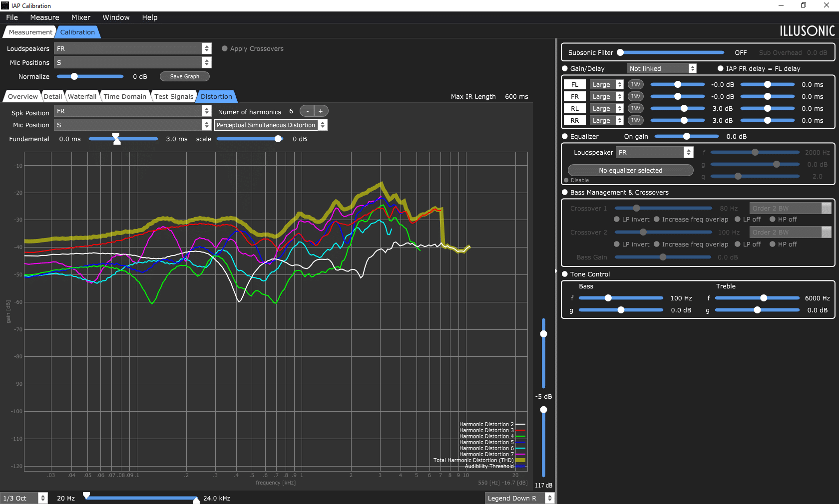Click the FL channel label box

575,84
